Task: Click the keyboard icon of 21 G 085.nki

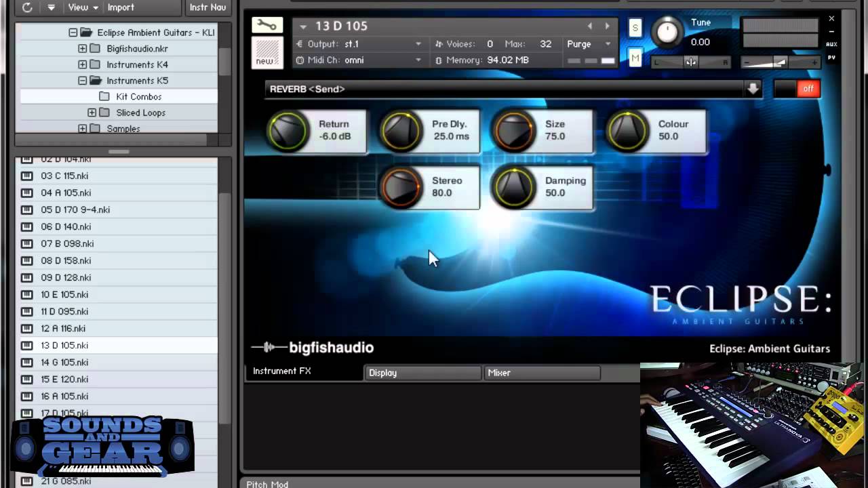Action: pos(27,481)
